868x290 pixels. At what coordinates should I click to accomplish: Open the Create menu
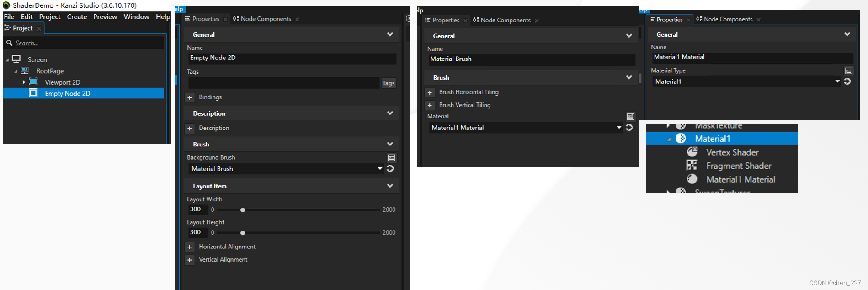click(x=77, y=16)
